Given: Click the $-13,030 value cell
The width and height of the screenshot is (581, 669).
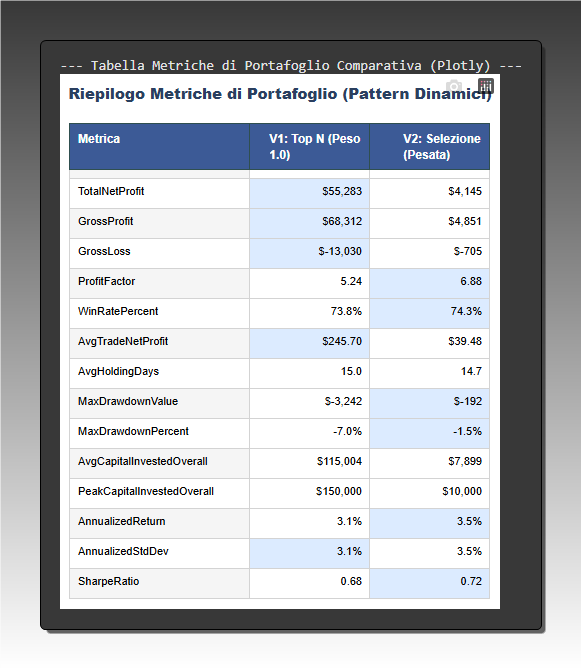Looking at the screenshot, I should [x=309, y=253].
